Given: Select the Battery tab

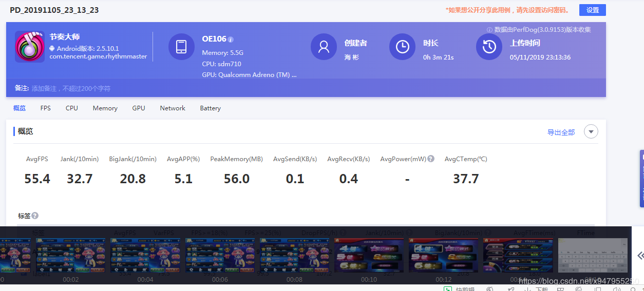Looking at the screenshot, I should click(211, 108).
